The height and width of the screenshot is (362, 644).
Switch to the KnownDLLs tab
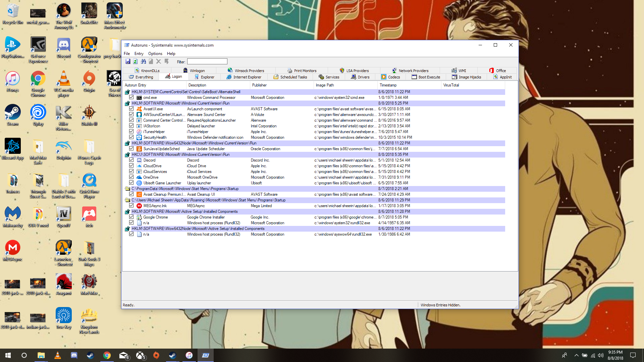click(x=147, y=71)
